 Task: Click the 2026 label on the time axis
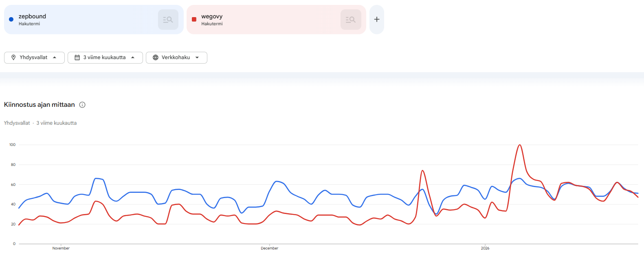(485, 248)
